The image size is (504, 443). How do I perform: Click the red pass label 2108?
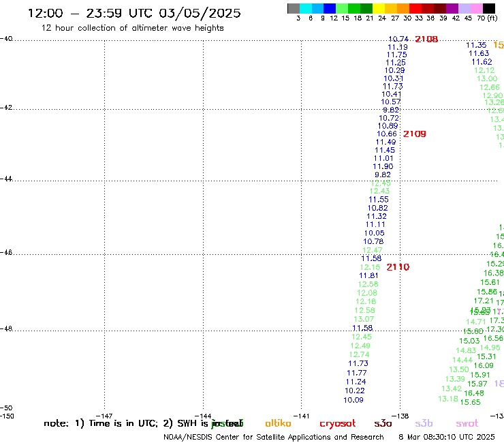click(426, 39)
